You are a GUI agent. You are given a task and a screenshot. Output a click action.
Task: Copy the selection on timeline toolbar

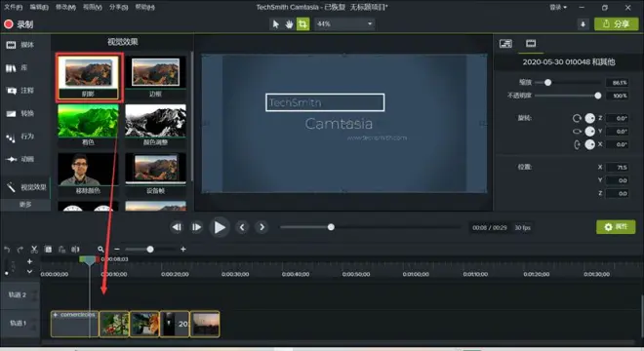[x=48, y=250]
